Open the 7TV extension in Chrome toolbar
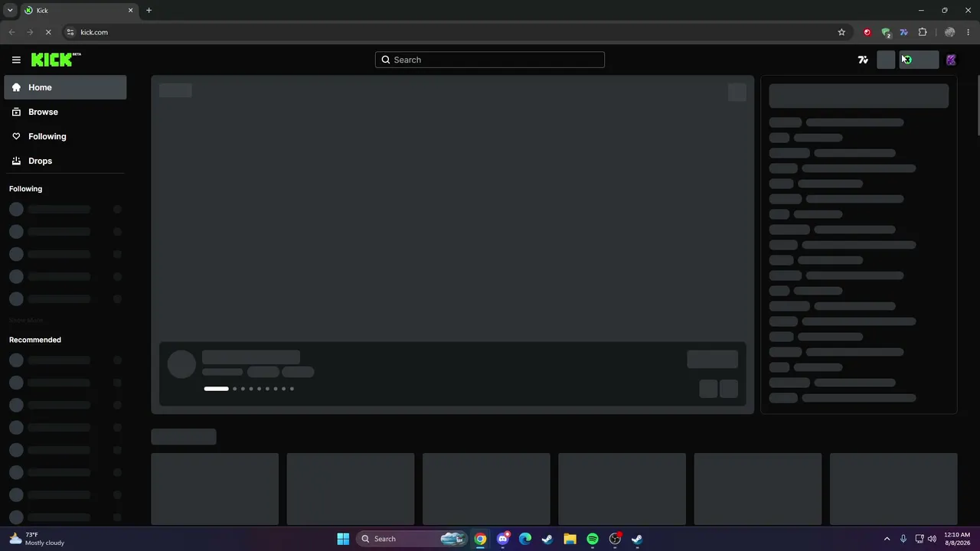 pos(904,32)
